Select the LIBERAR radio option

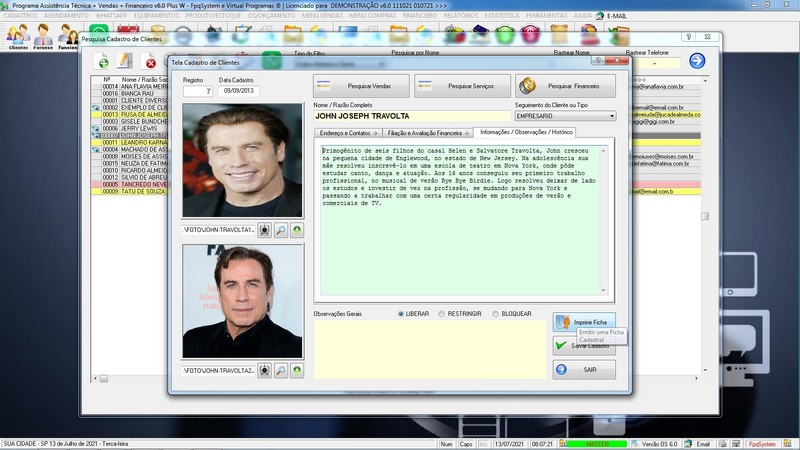(401, 314)
